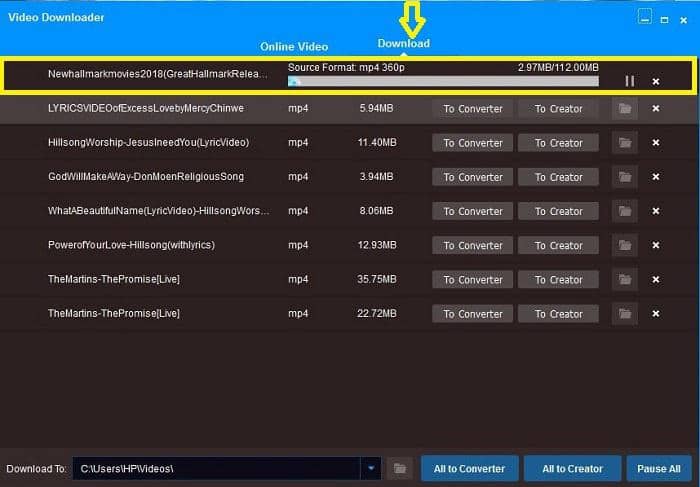700x487 pixels.
Task: Select HillsongWorship-JesusIneedYou(LyricVideo) file name
Action: pyautogui.click(x=149, y=142)
